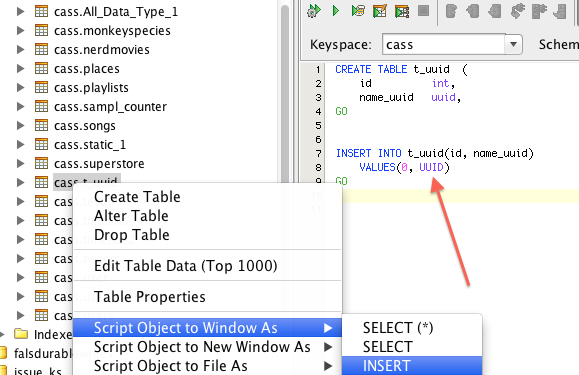Open the Script Object to New Window As submenu
This screenshot has width=579, height=375.
coord(207,347)
